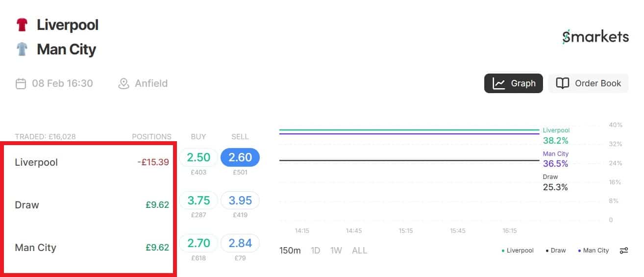
Task: Click the Smarkets logo
Action: [x=595, y=37]
